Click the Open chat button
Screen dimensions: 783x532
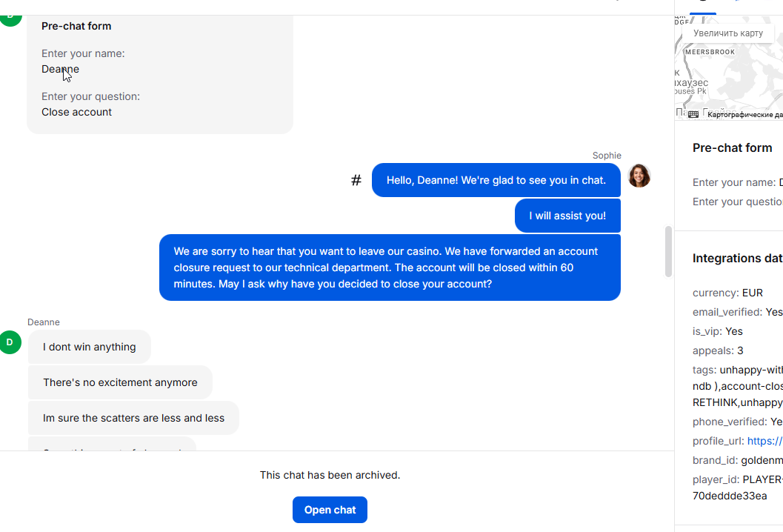(330, 510)
